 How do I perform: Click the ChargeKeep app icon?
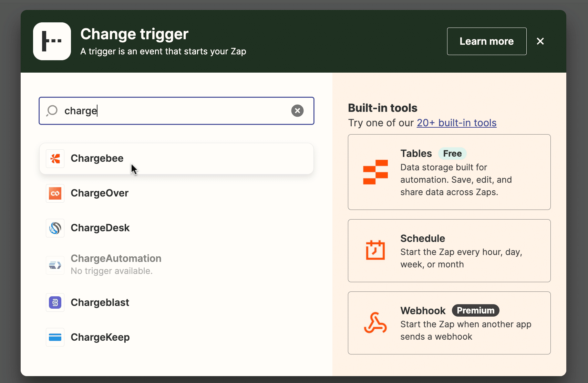coord(55,337)
